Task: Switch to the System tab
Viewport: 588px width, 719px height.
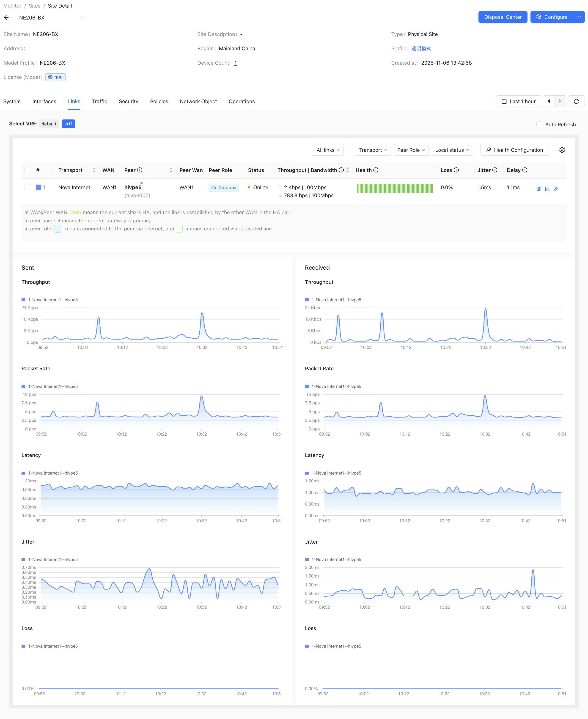Action: click(x=12, y=101)
